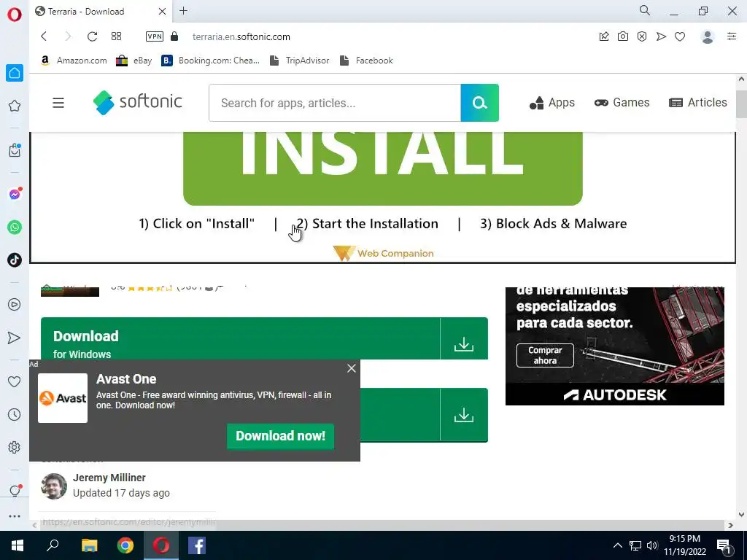Open Booking.com bookmark
This screenshot has width=747, height=560.
[x=210, y=61]
